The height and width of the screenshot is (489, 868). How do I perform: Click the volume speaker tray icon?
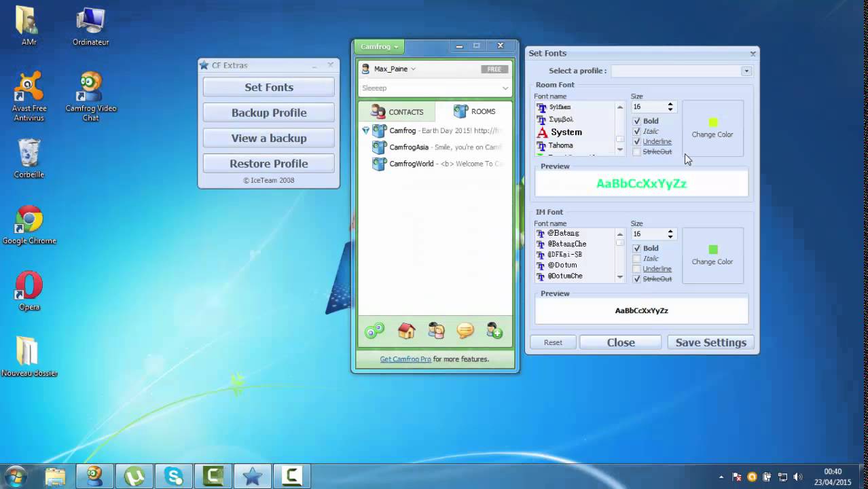[x=797, y=477]
